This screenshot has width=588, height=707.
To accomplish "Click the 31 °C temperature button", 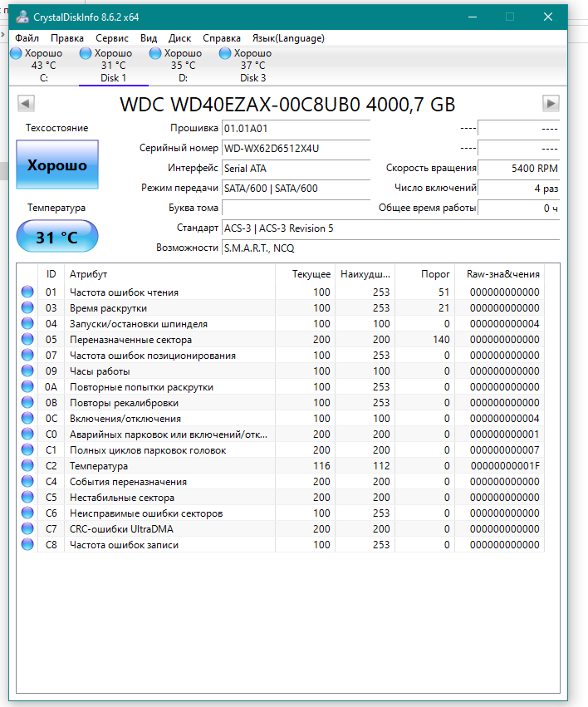I will [57, 236].
